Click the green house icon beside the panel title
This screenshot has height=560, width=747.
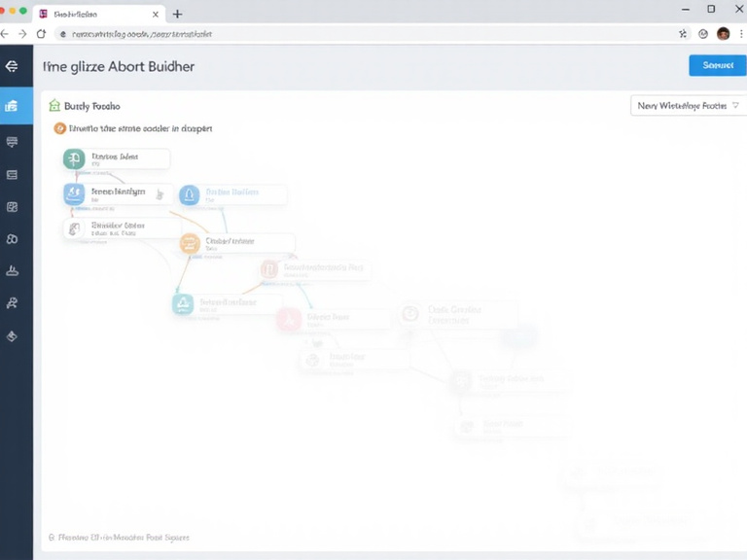pyautogui.click(x=54, y=105)
